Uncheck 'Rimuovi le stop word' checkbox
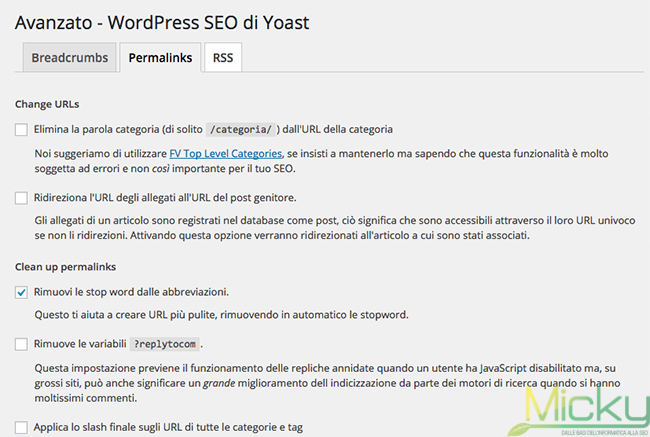The image size is (650, 437). [x=21, y=292]
